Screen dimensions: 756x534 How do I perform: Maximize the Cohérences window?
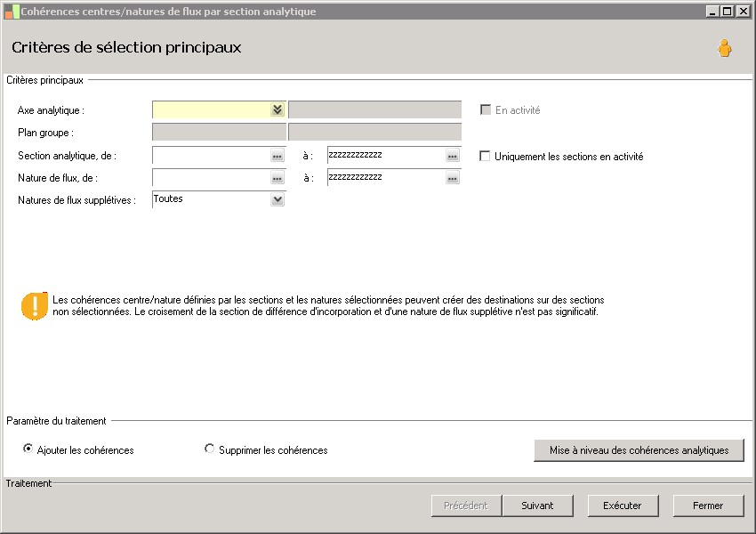(727, 12)
